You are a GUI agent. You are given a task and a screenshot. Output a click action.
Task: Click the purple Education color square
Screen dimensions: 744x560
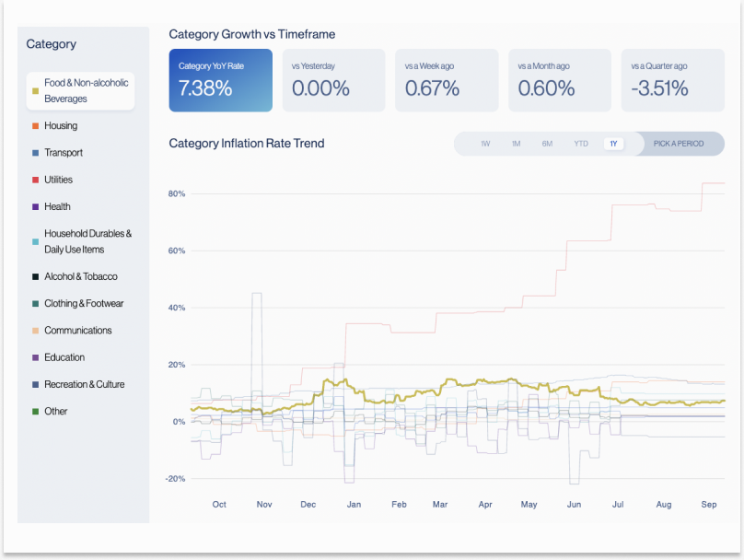point(35,357)
